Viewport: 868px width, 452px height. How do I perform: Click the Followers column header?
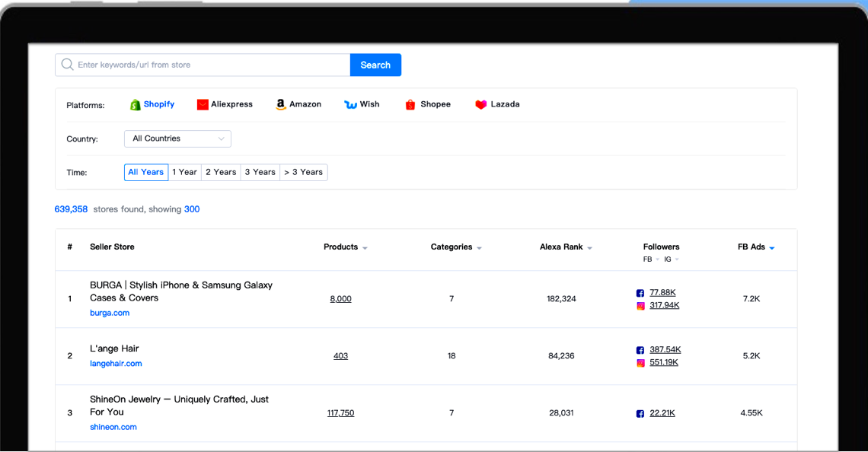click(x=661, y=247)
